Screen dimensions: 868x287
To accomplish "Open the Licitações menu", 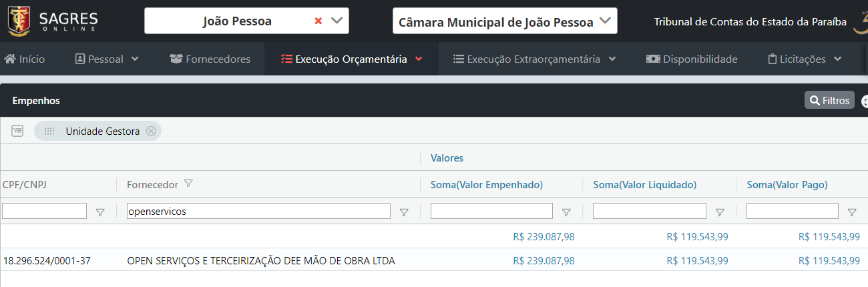I will click(804, 59).
